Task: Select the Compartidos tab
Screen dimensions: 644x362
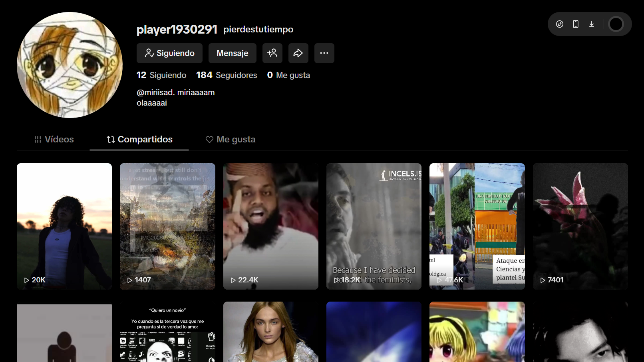Action: (139, 139)
